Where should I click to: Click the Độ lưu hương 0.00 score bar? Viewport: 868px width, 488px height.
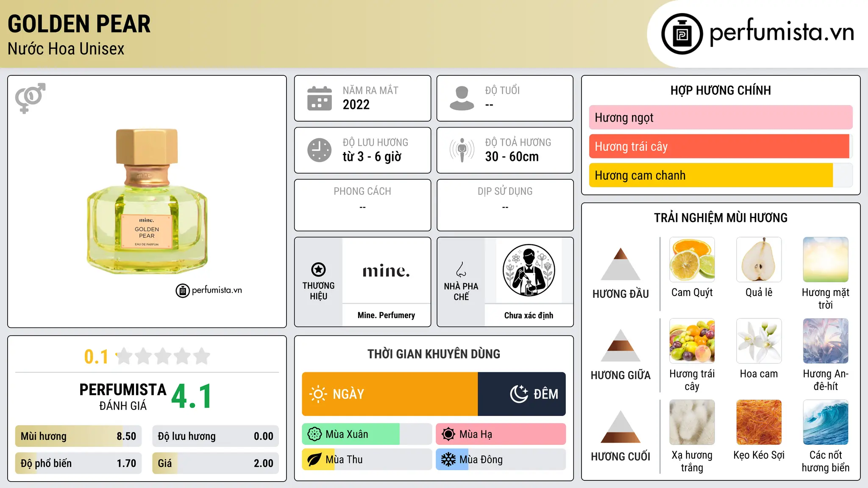click(215, 436)
